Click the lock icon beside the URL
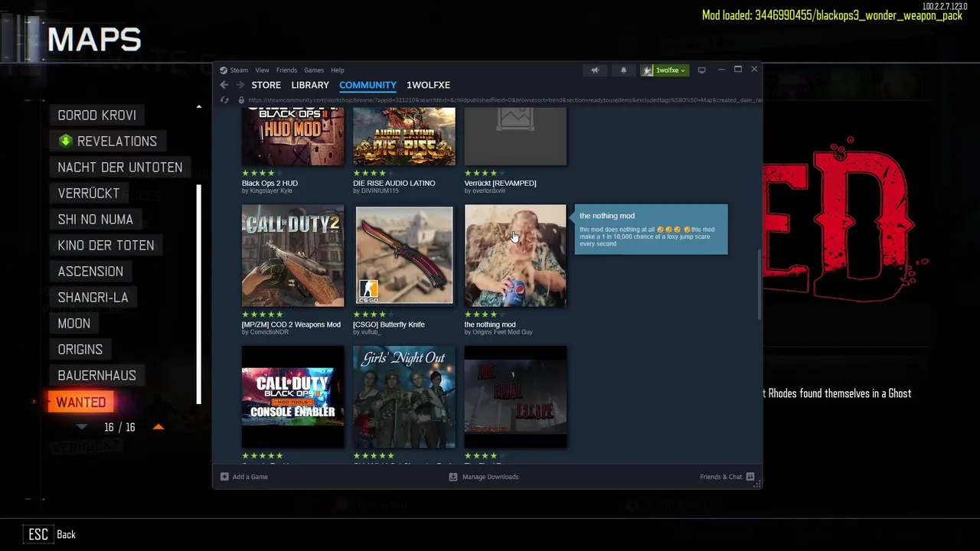 tap(241, 100)
